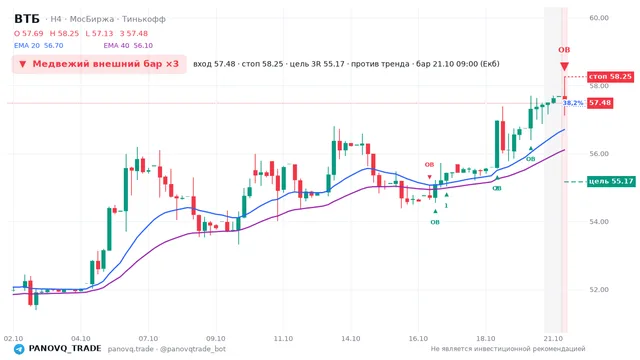Click the PANOVQ_TRADE brand name
This screenshot has height=360, width=640.
tap(65, 349)
